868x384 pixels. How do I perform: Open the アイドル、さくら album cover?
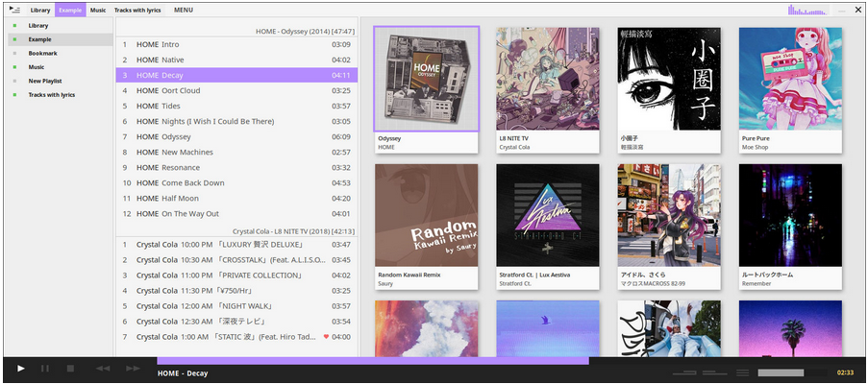click(669, 215)
